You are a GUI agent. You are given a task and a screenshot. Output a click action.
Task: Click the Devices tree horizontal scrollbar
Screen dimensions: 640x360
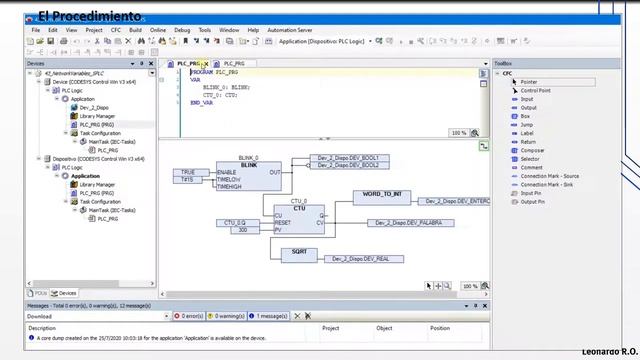click(x=91, y=283)
